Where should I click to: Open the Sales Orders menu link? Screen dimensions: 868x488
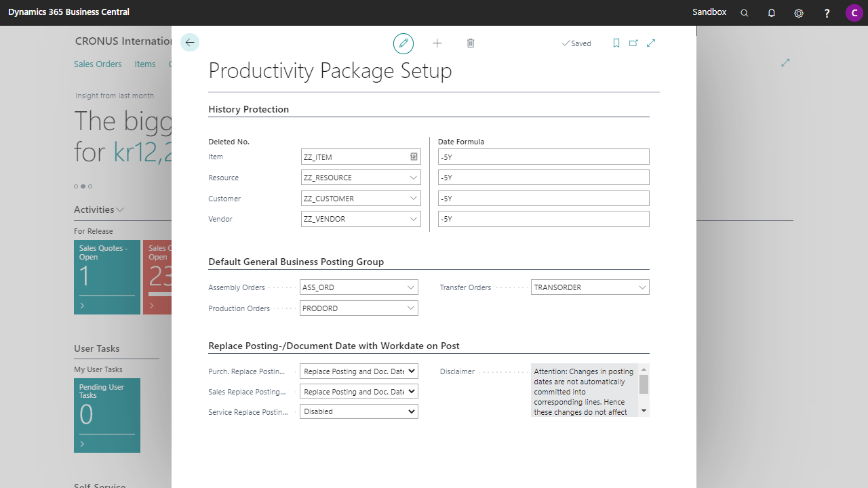[98, 64]
